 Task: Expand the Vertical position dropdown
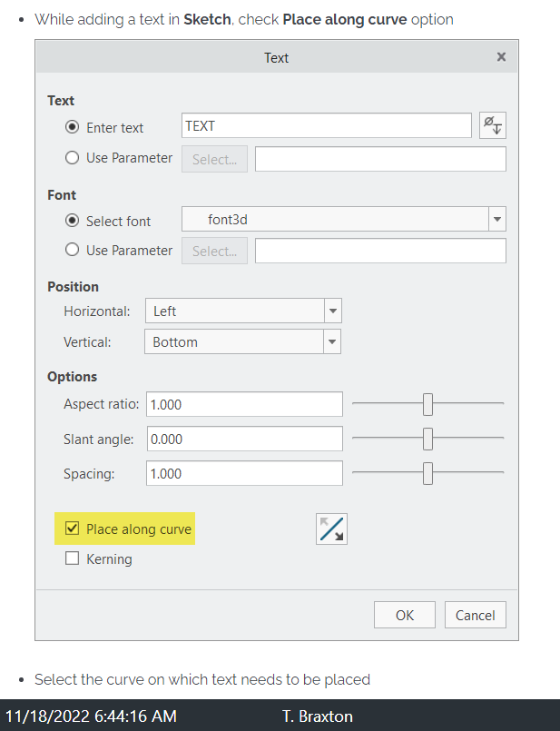coord(242,341)
